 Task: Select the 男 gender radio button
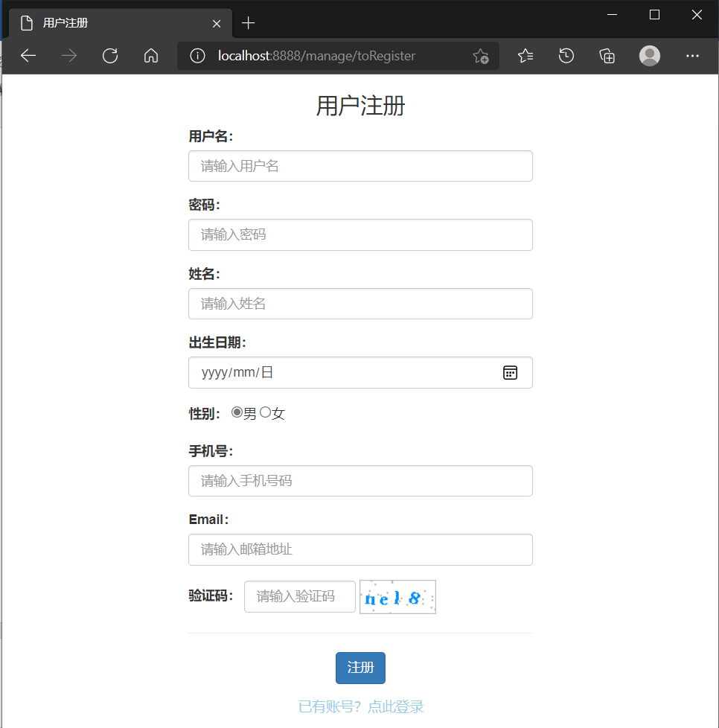[237, 412]
